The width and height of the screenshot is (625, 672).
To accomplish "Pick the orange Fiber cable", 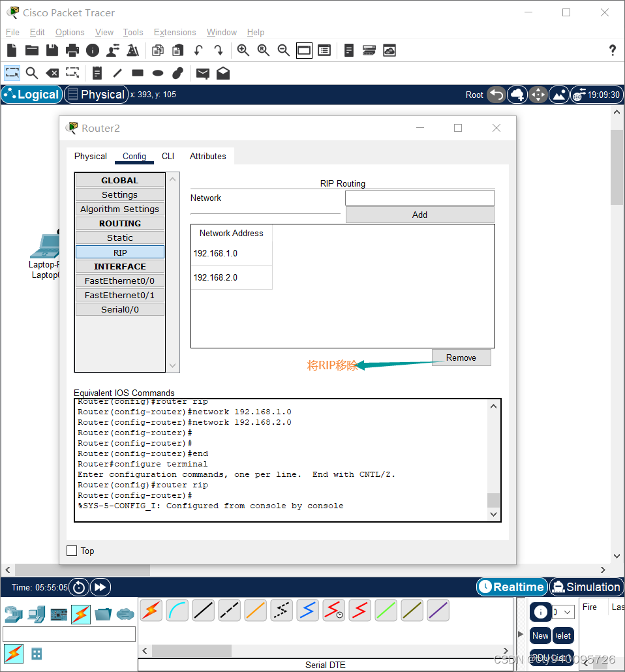I will tap(256, 610).
